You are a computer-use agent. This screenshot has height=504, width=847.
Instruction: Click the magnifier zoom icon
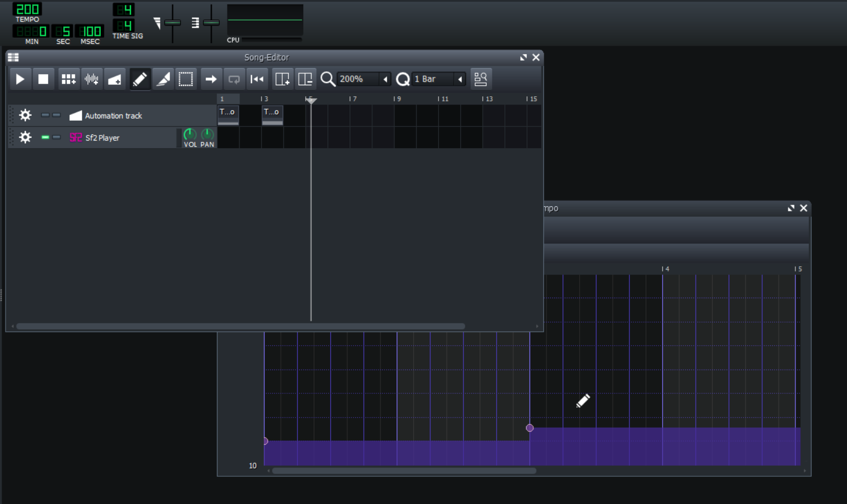tap(328, 79)
